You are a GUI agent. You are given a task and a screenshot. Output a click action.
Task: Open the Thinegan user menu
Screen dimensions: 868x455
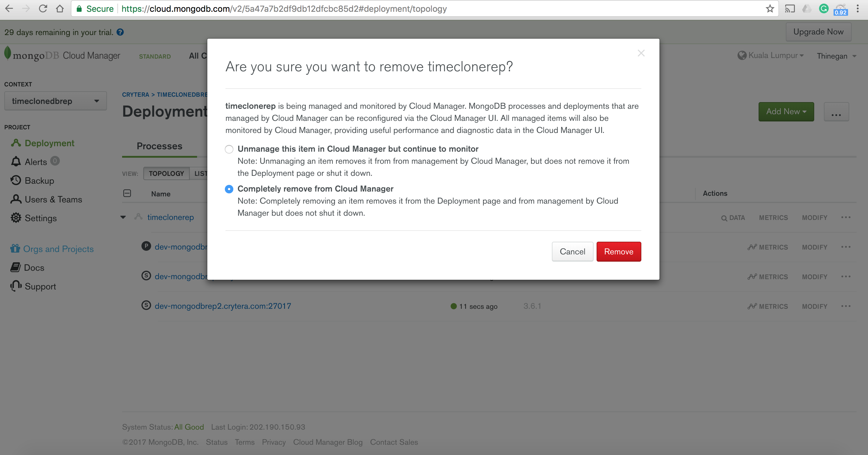[836, 56]
